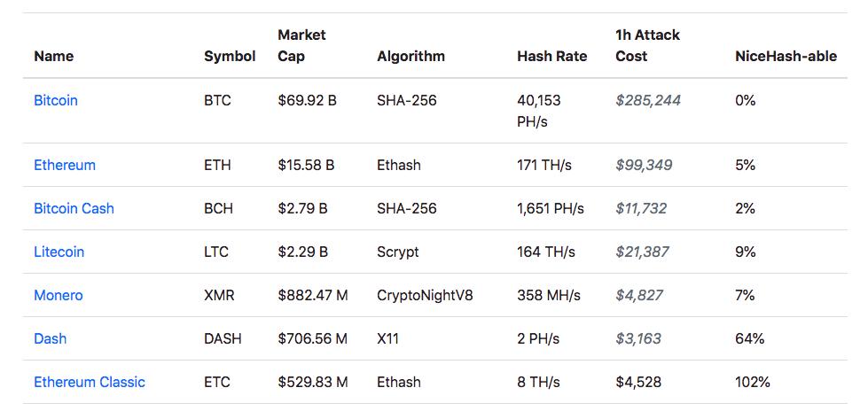Open the Ethereum link
This screenshot has height=411, width=868.
[65, 165]
